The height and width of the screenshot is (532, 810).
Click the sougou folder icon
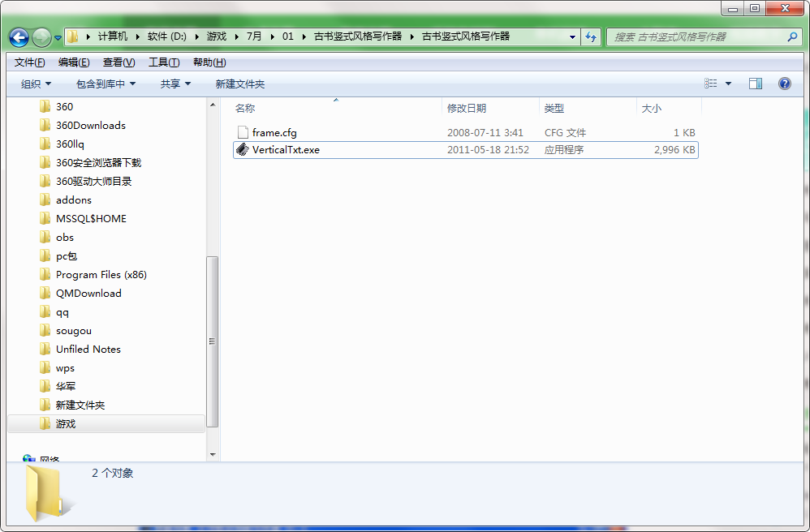pyautogui.click(x=45, y=331)
